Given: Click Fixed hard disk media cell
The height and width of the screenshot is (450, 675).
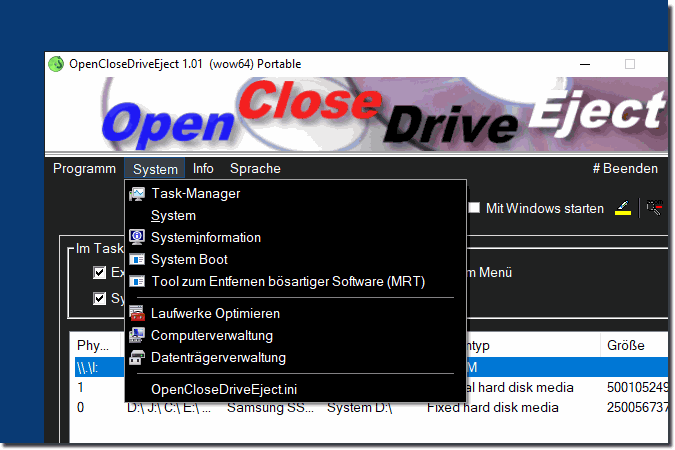Looking at the screenshot, I should (493, 407).
